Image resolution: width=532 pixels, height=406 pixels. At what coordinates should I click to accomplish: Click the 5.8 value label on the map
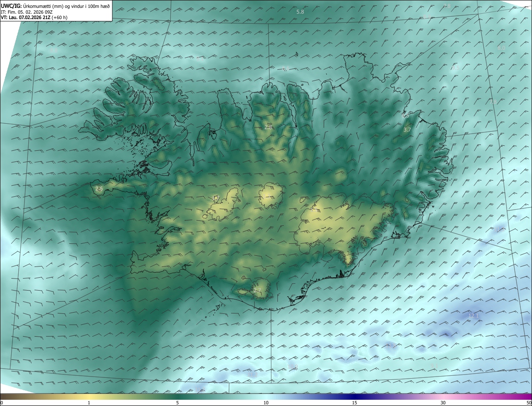coord(300,12)
